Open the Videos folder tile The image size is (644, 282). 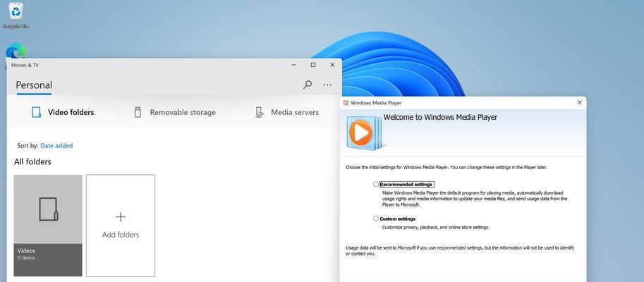coord(48,226)
